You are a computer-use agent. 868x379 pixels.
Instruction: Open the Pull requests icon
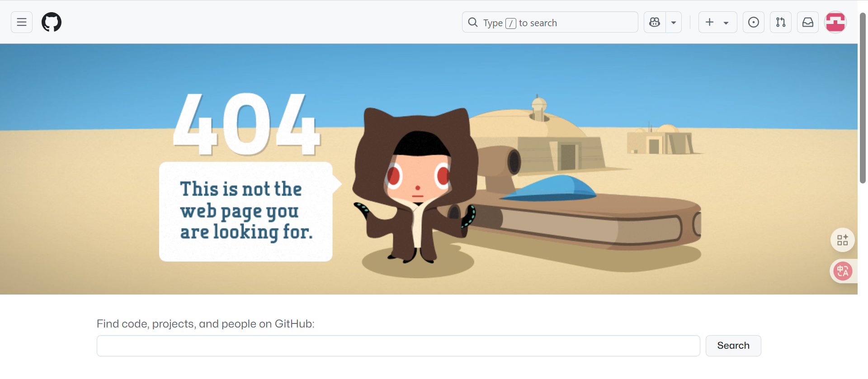(x=781, y=22)
